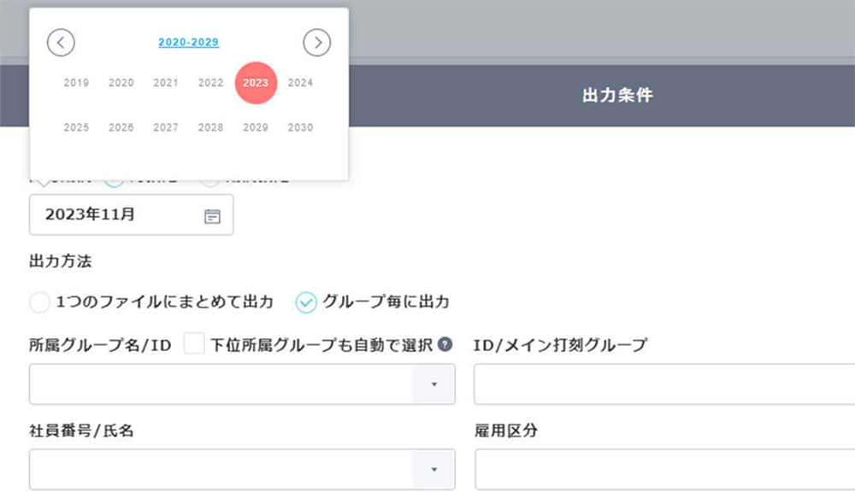This screenshot has width=855, height=504.
Task: Click the next decade arrow icon
Action: 316,42
